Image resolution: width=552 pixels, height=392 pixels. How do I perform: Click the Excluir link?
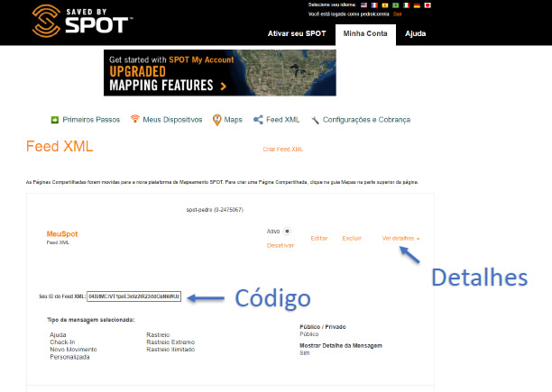coord(352,239)
